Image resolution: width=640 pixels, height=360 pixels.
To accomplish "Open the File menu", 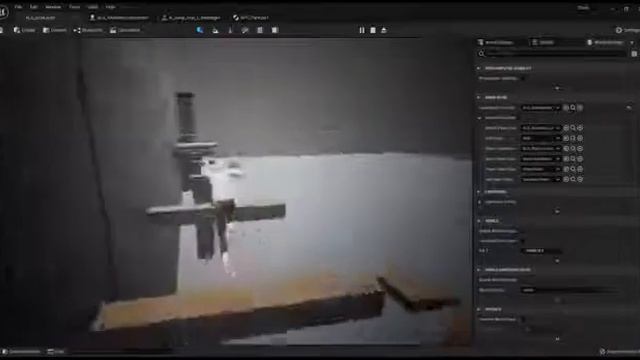I will point(18,7).
